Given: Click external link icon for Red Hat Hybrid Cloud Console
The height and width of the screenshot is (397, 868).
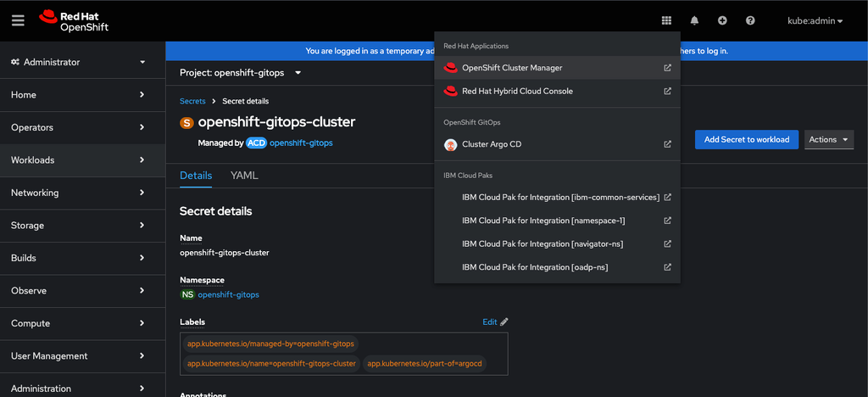Looking at the screenshot, I should (667, 91).
